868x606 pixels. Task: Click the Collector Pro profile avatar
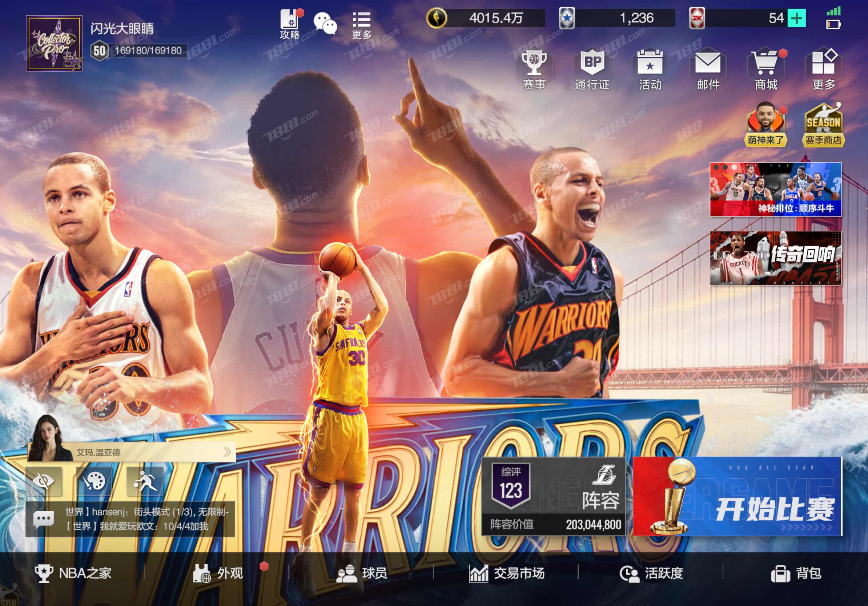(55, 43)
